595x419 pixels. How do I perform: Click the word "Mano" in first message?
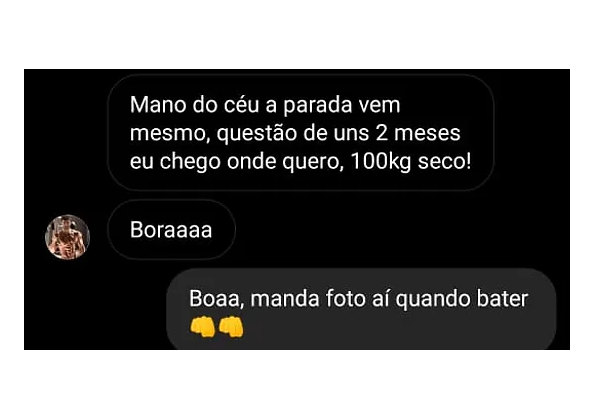click(158, 105)
